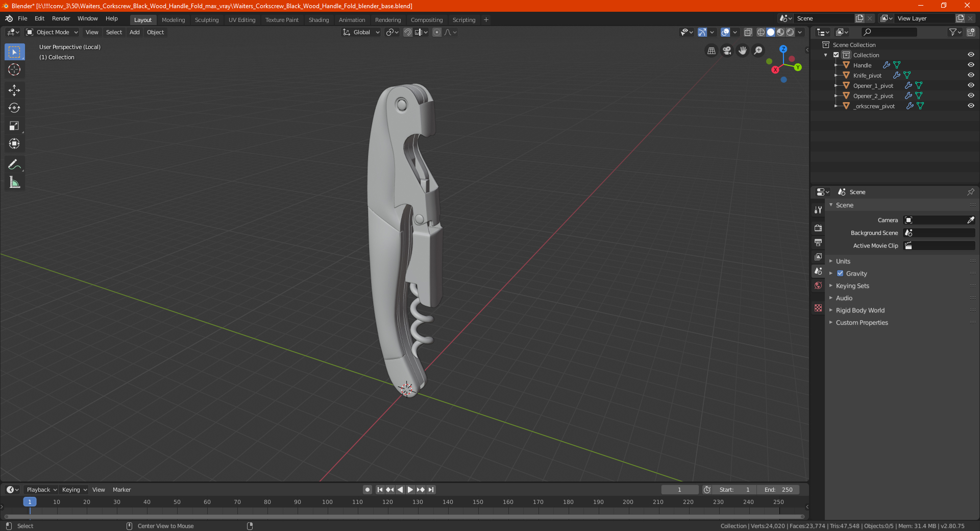Play the animation forward
The height and width of the screenshot is (531, 980).
click(x=410, y=490)
